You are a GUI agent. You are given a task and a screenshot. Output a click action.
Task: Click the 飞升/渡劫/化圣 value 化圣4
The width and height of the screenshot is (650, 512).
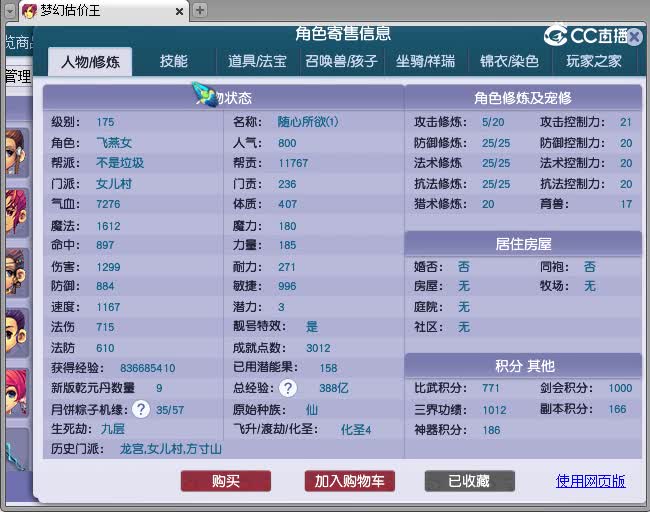[x=356, y=429]
